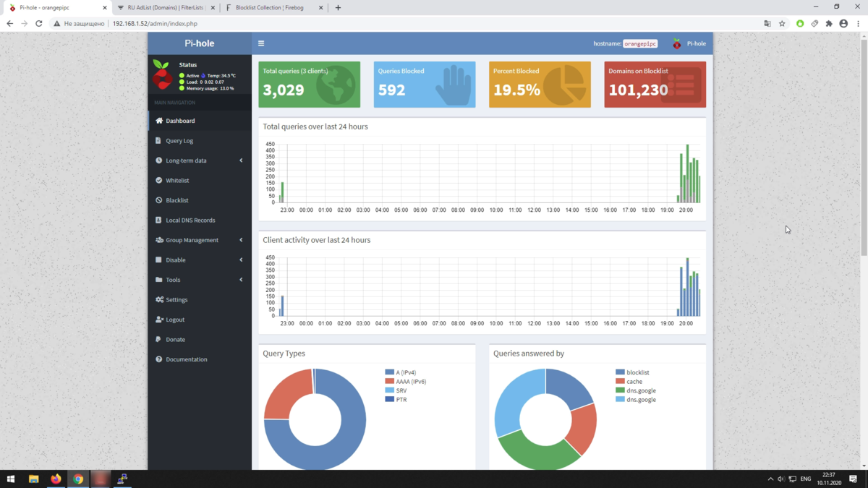Click the browser back arrow

(10, 24)
